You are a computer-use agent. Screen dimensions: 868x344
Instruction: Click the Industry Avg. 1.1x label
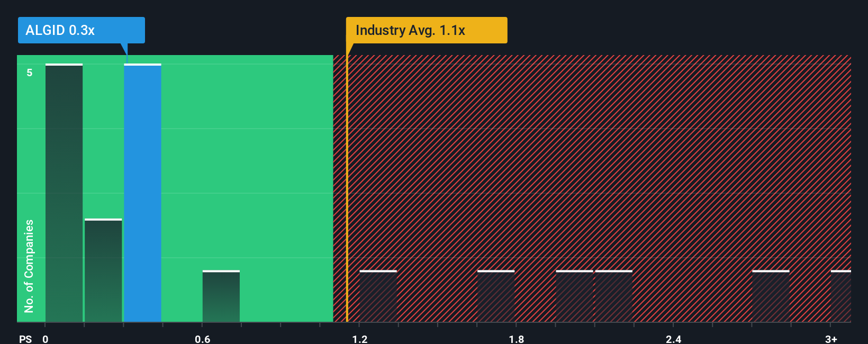click(x=427, y=30)
